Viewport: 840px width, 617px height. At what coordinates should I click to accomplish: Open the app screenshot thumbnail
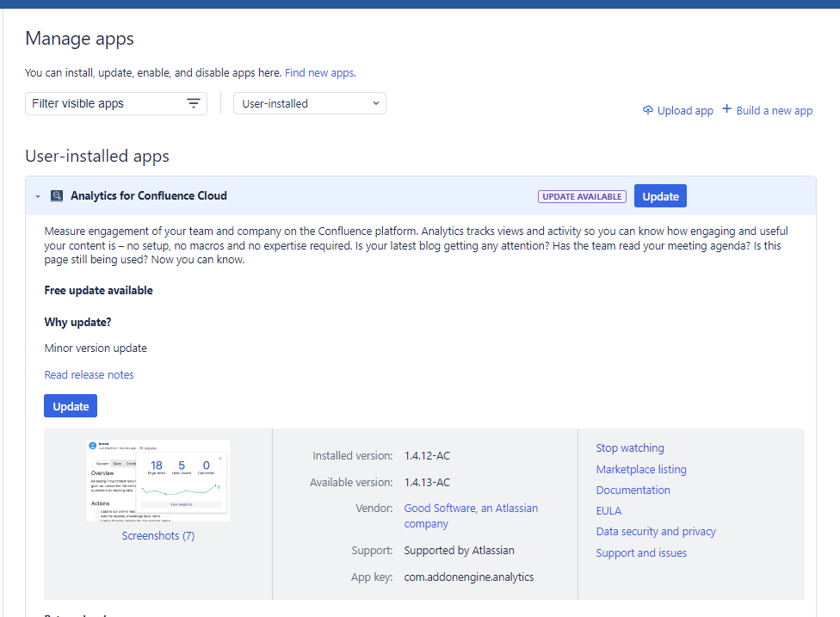pyautogui.click(x=158, y=480)
